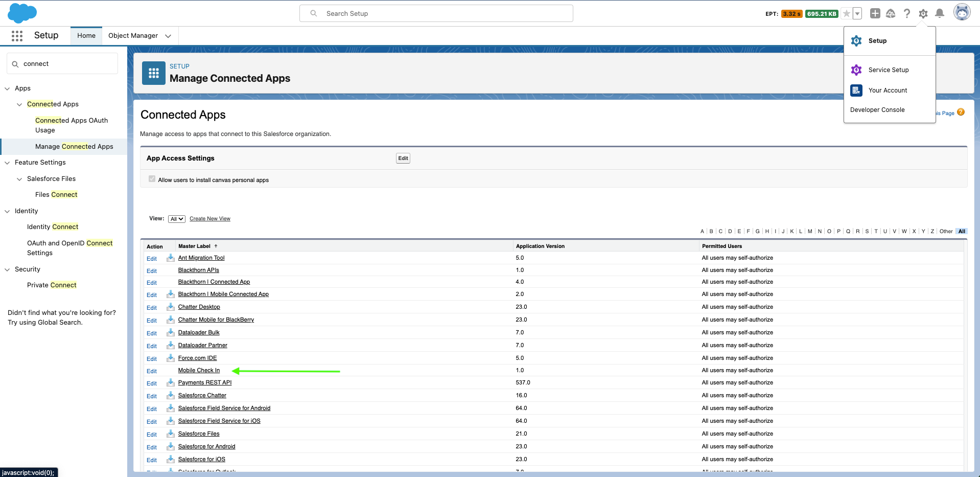The image size is (980, 477).
Task: Open Your Account from gear menu
Action: (890, 90)
